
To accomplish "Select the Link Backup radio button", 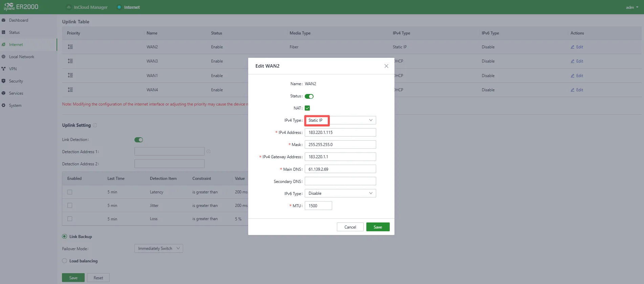I will point(64,237).
